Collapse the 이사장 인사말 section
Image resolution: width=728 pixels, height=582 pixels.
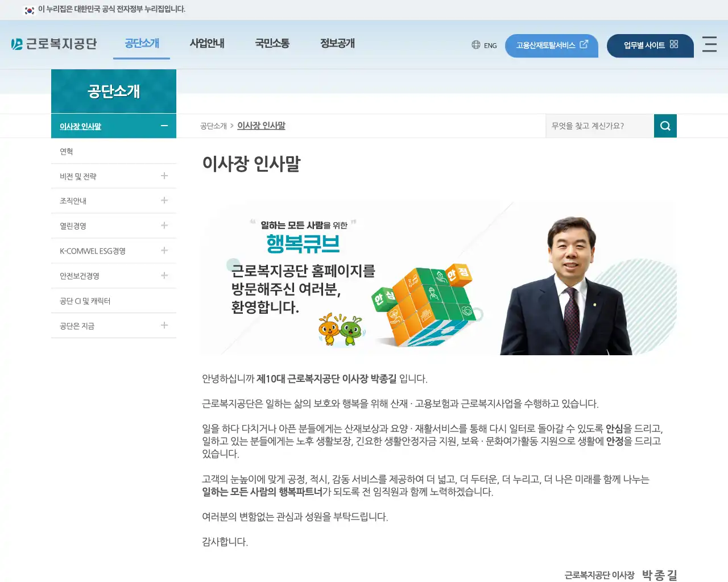coord(164,126)
